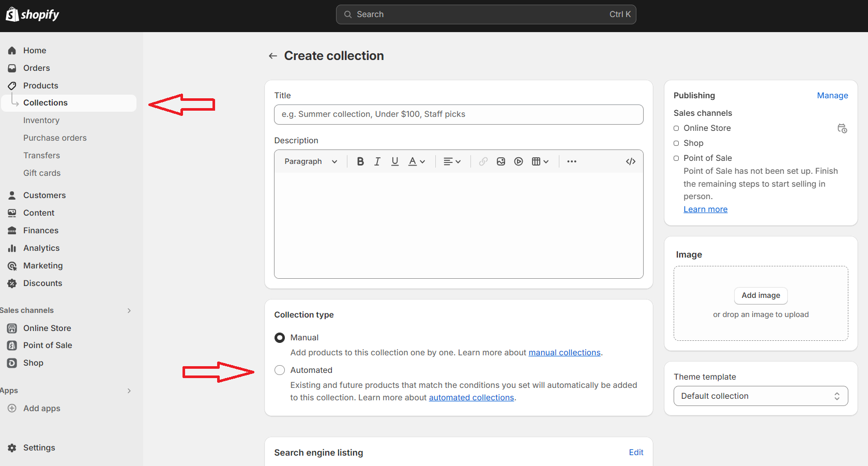The image size is (868, 466).
Task: Show HTML code view of description
Action: (x=631, y=161)
